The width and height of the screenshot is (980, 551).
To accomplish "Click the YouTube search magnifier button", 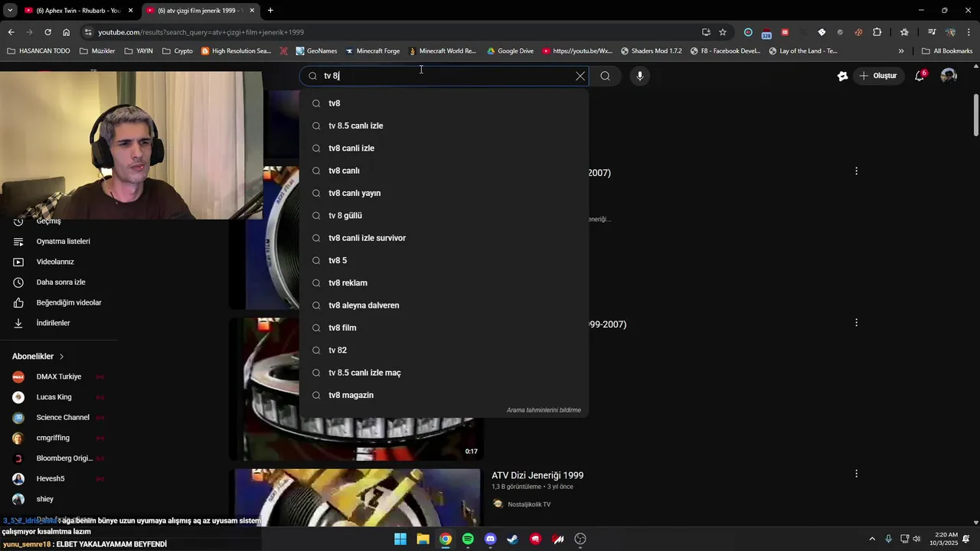I will click(605, 76).
